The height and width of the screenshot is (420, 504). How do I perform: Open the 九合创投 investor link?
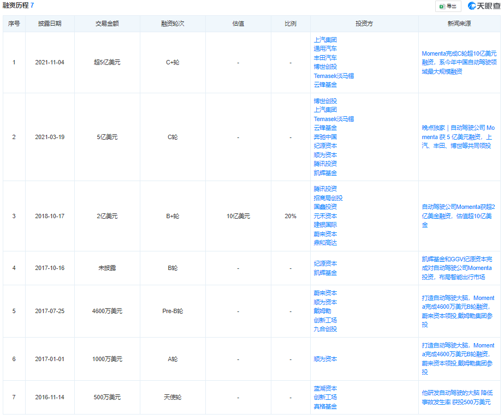pos(325,329)
